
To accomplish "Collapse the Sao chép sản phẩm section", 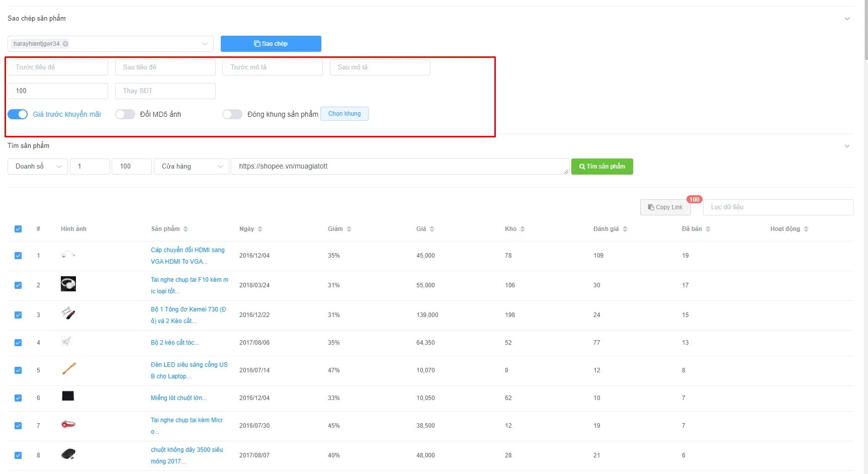I will [847, 19].
